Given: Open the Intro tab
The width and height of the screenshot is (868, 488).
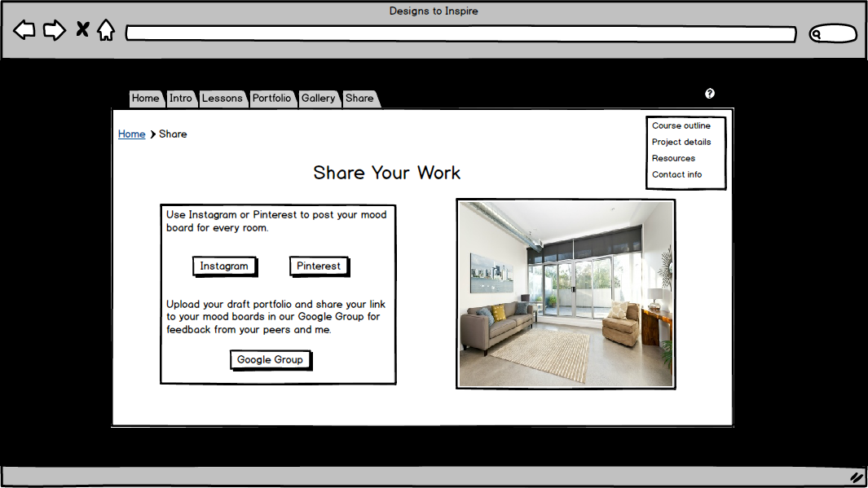Looking at the screenshot, I should (x=181, y=99).
